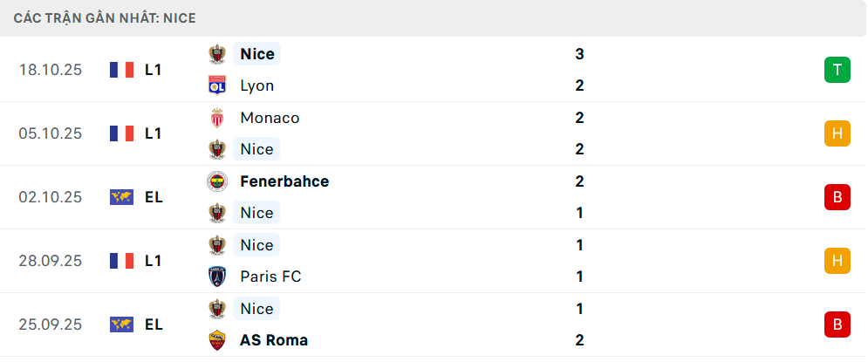This screenshot has width=868, height=362.
Task: Open the Fenerbahce team link
Action: coord(284,181)
